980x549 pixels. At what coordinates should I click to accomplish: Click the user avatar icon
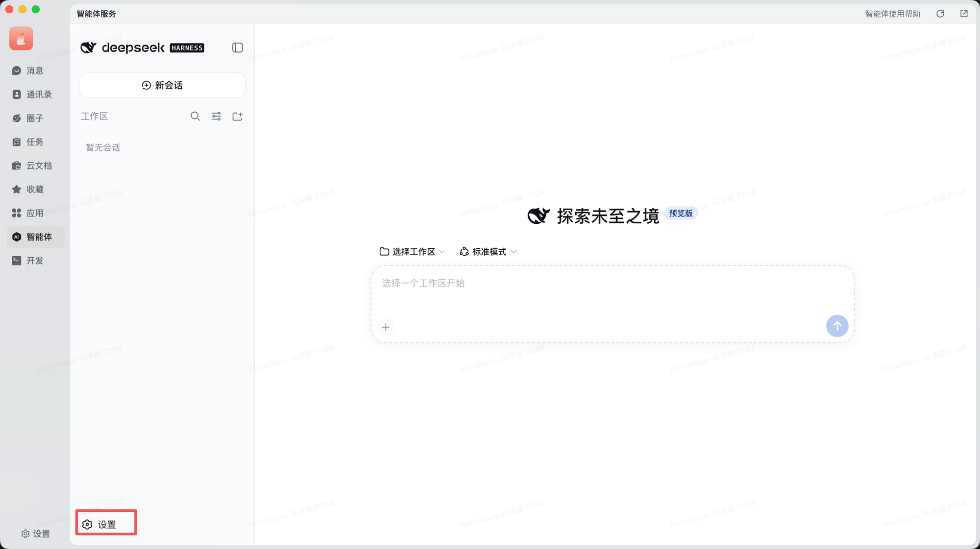click(x=21, y=38)
